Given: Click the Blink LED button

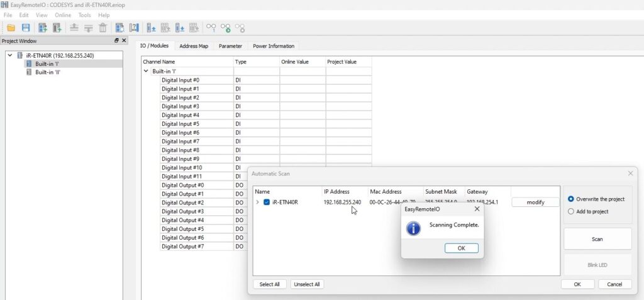Looking at the screenshot, I should [x=597, y=265].
